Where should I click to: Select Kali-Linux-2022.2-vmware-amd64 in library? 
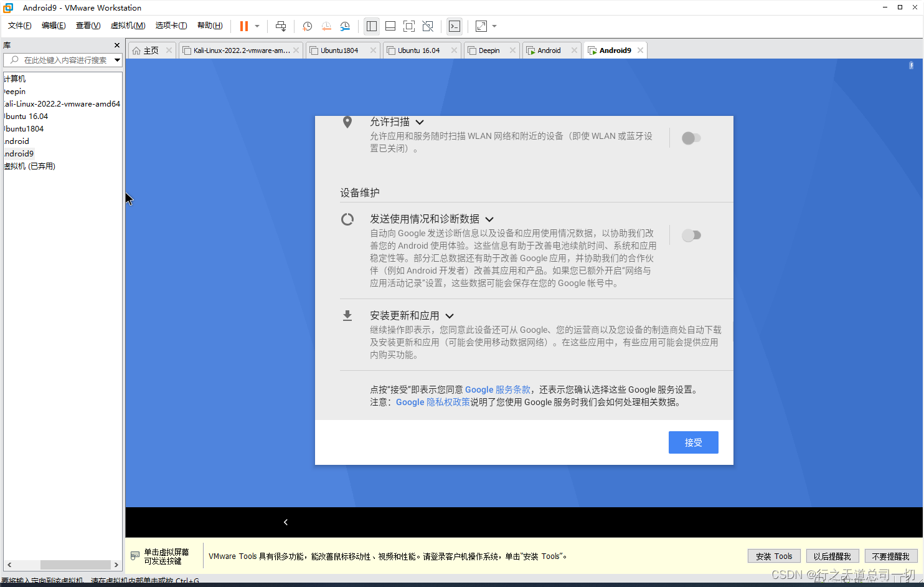(62, 104)
